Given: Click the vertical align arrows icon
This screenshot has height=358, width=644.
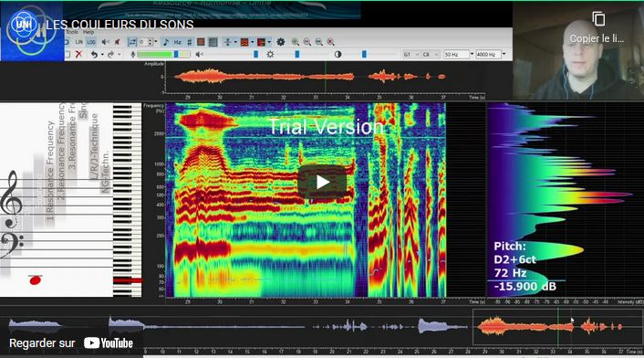Looking at the screenshot, I should point(227,42).
